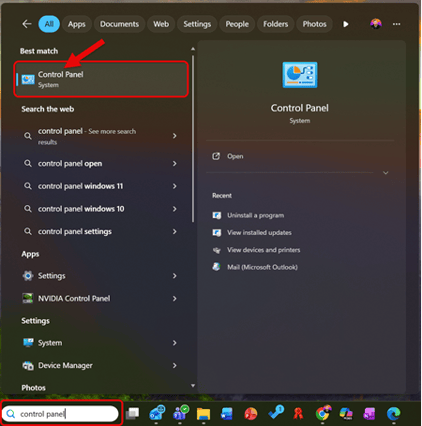
Task: Open Microsoft Edge from the taskbar
Action: (393, 414)
